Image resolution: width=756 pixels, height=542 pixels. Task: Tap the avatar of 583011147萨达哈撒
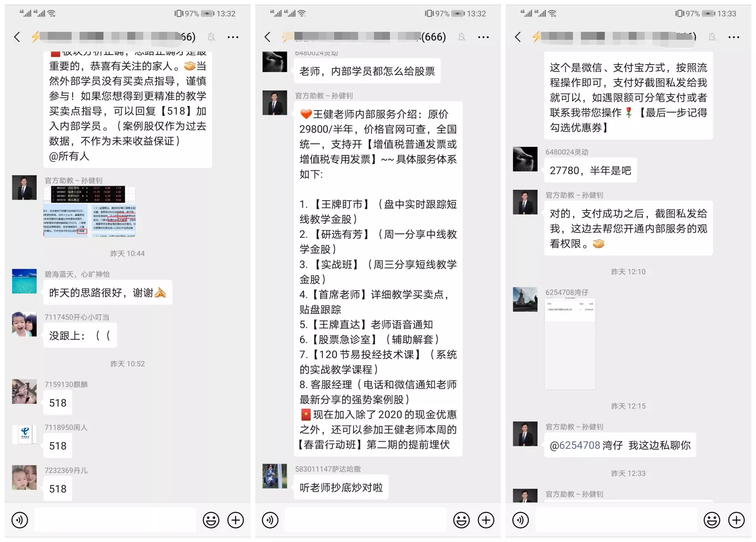[275, 476]
